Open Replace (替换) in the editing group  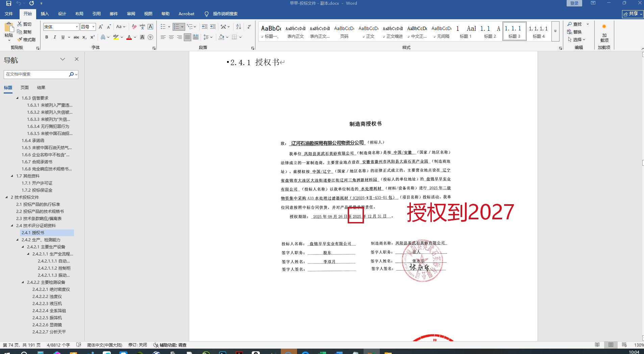coord(574,32)
